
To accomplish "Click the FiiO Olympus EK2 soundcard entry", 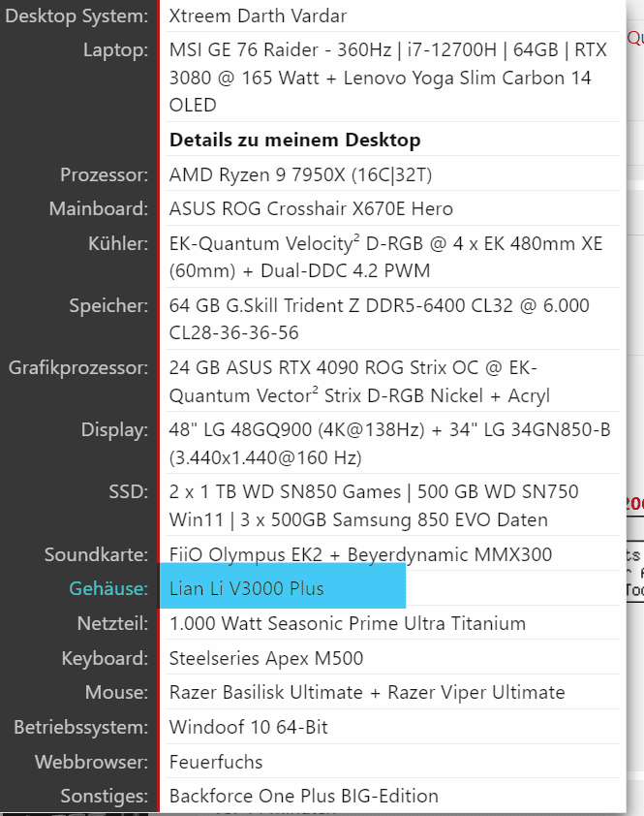I will pos(360,554).
